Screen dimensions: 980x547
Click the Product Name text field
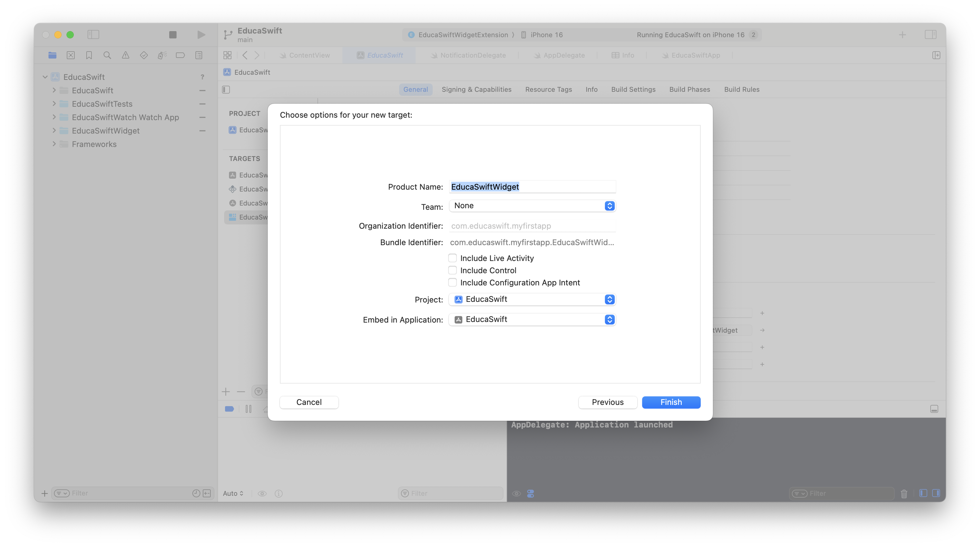click(532, 187)
